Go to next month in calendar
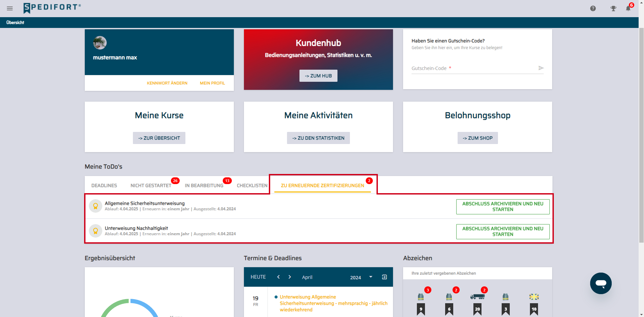The image size is (644, 317). point(290,277)
